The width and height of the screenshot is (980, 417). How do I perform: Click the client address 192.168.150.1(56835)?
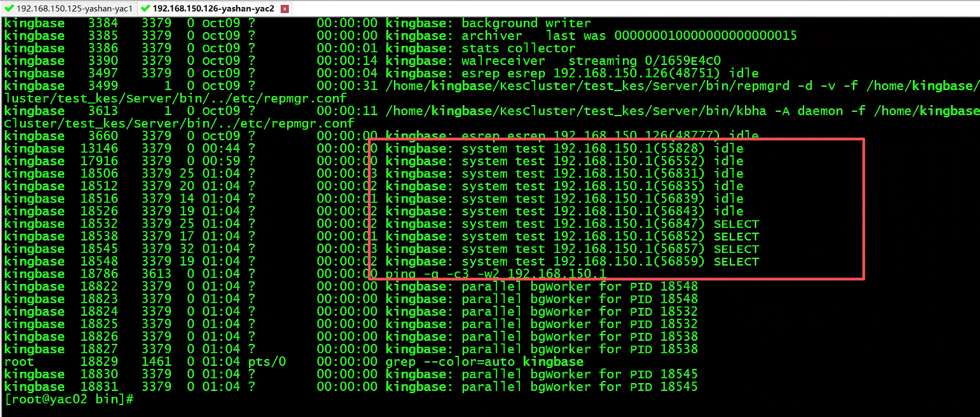(629, 186)
